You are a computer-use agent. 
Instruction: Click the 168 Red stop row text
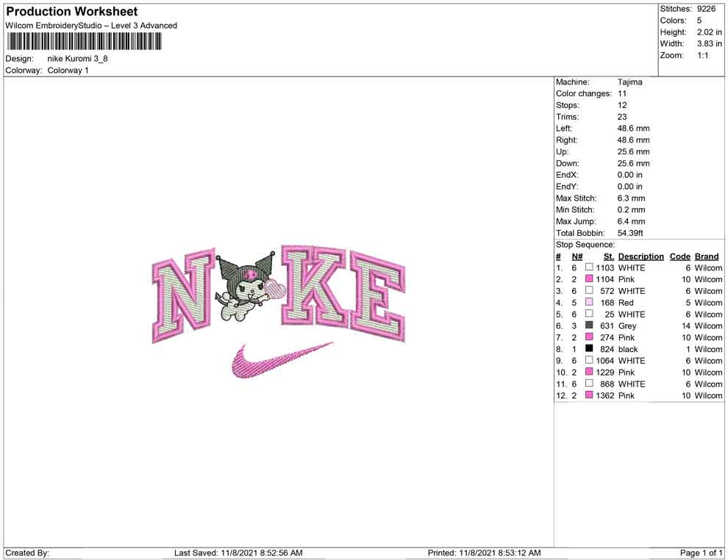tap(616, 303)
